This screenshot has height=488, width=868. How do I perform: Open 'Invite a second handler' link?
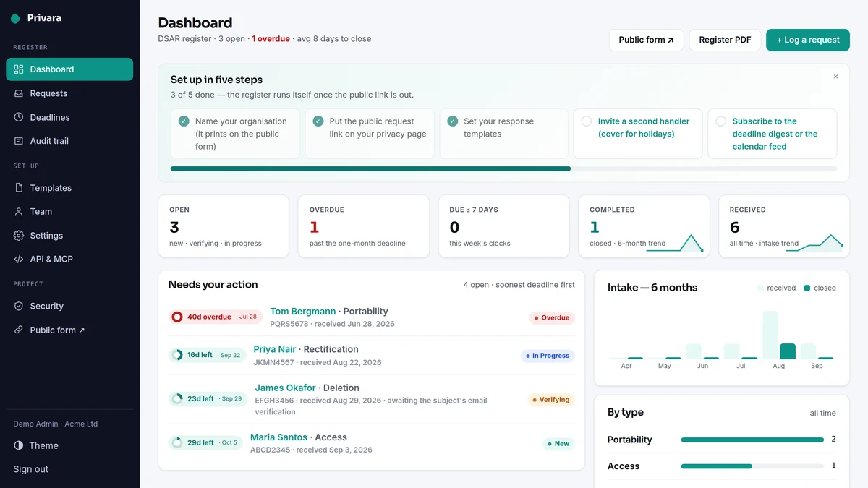(x=644, y=127)
